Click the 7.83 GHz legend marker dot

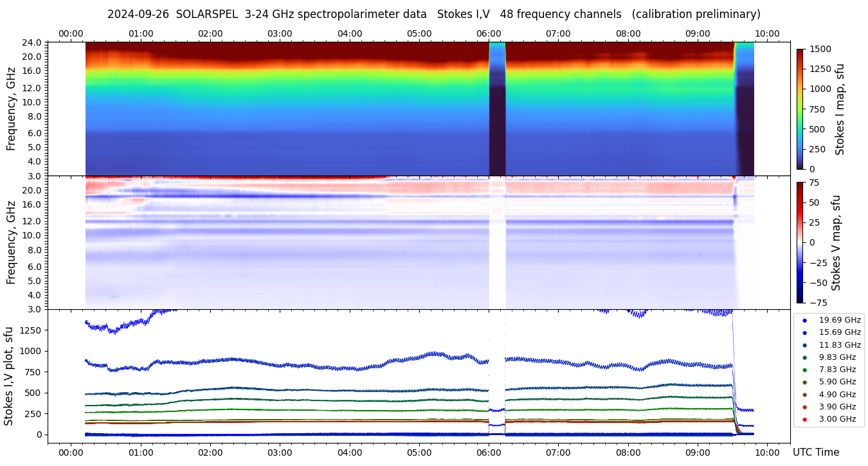pyautogui.click(x=804, y=370)
